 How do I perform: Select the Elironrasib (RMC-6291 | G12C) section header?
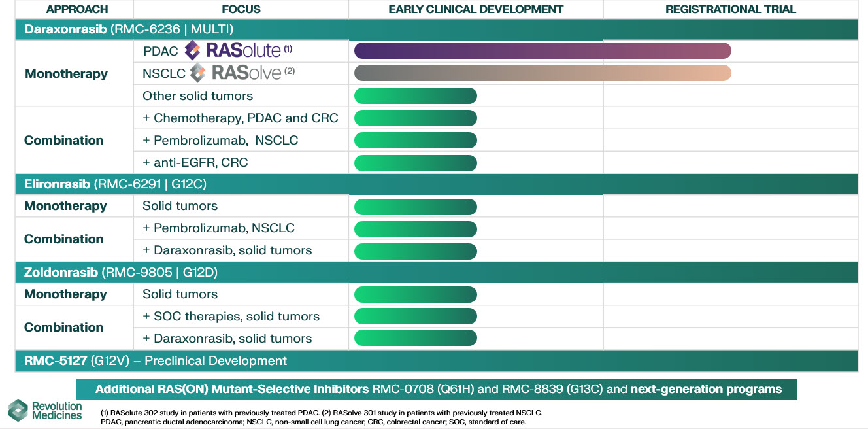tap(116, 184)
